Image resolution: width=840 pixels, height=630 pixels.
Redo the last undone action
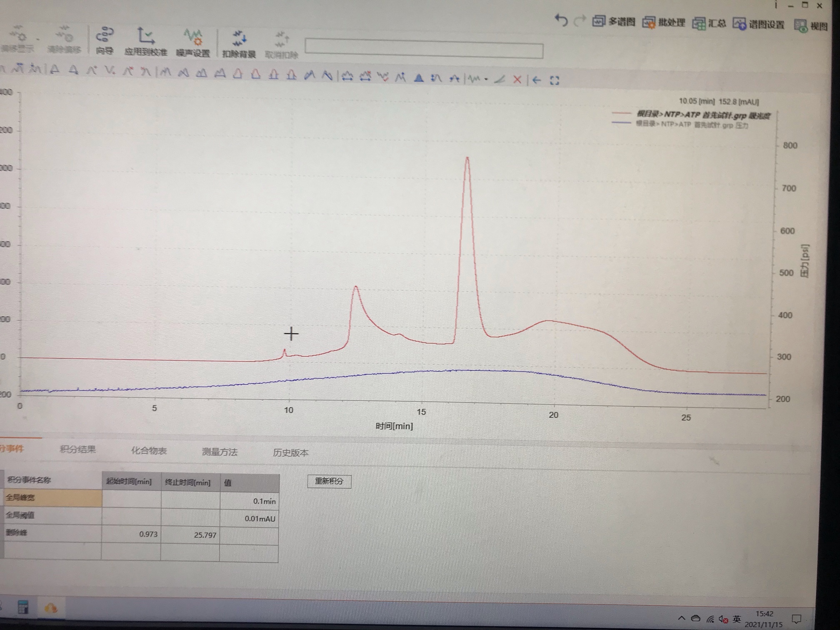[580, 20]
